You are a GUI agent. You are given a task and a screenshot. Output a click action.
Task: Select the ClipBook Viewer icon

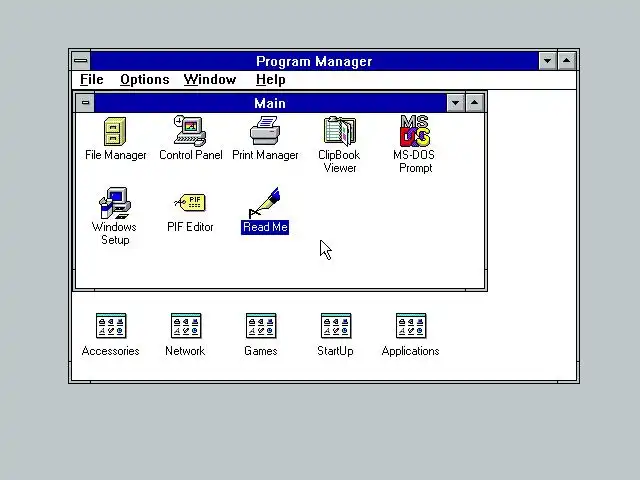(340, 131)
